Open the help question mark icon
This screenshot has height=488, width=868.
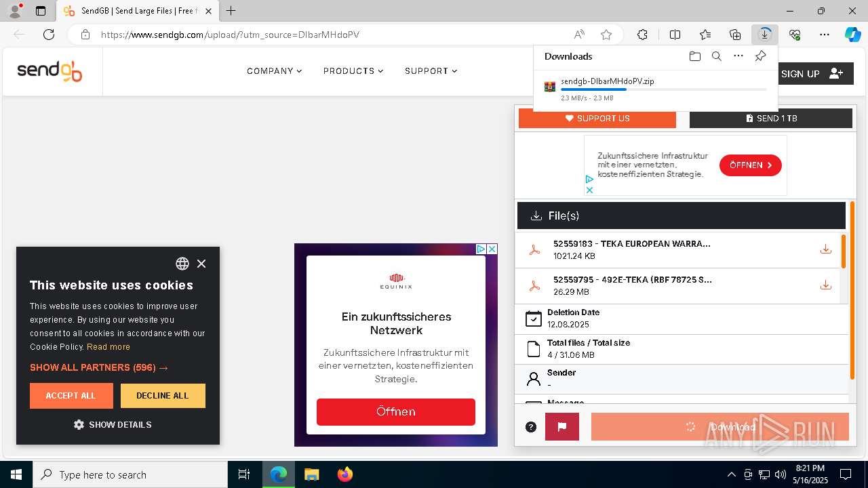tap(531, 427)
